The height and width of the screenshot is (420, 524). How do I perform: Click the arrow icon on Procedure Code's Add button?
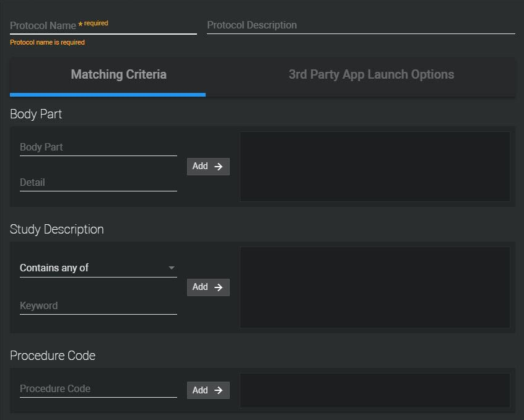coord(218,390)
